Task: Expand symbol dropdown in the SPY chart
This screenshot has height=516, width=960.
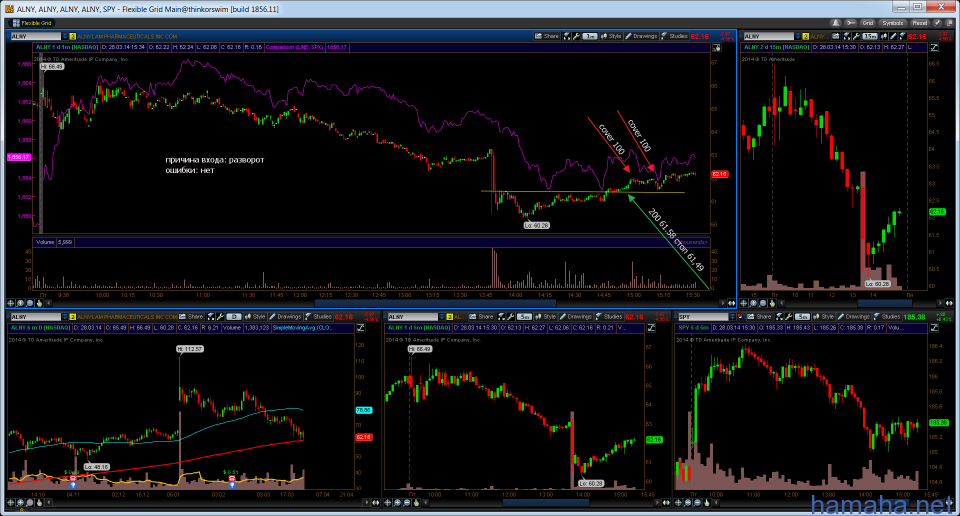Action: pos(732,316)
